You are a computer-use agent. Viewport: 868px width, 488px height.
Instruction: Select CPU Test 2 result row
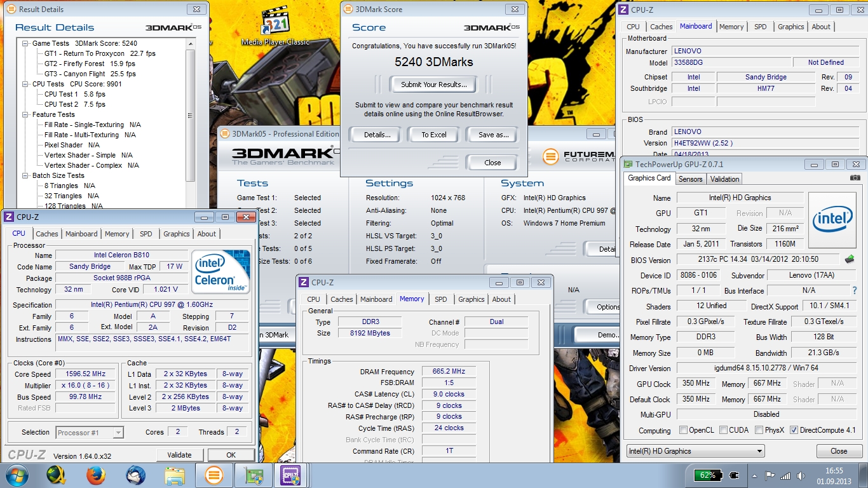(x=75, y=104)
